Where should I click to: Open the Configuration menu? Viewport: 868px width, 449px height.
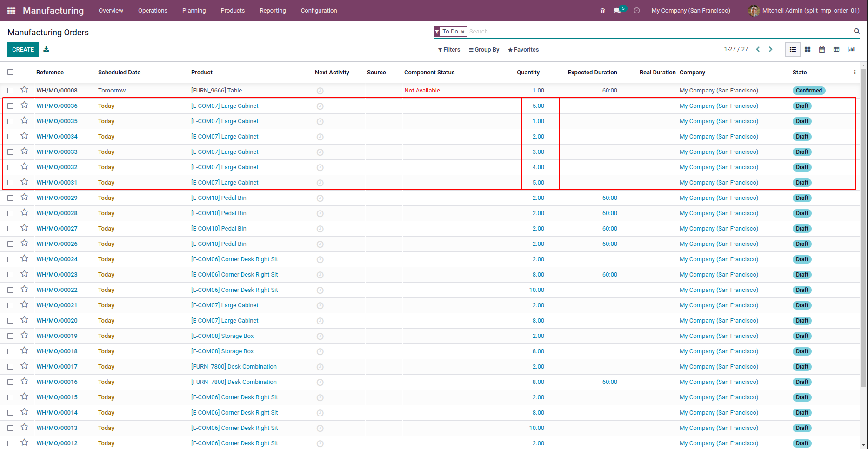tap(319, 11)
